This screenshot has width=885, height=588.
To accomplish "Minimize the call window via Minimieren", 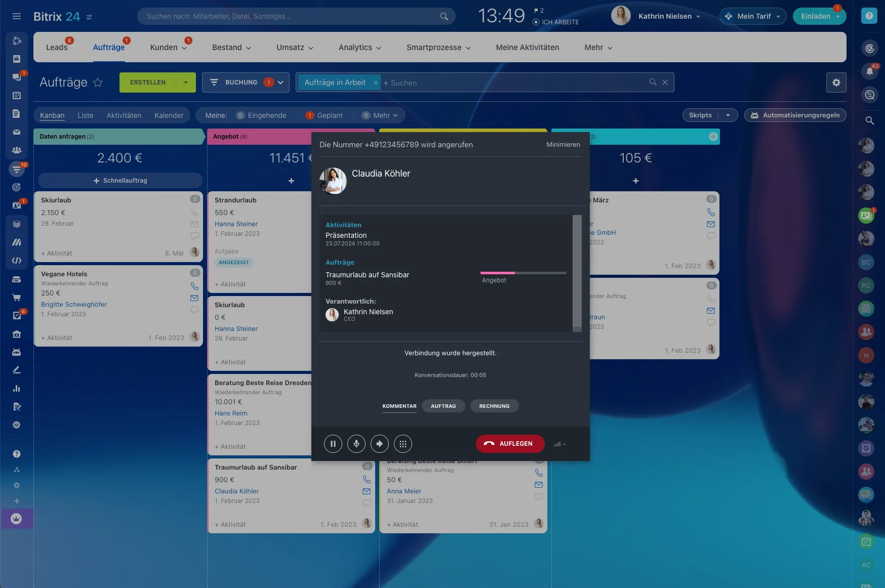I will pyautogui.click(x=563, y=145).
